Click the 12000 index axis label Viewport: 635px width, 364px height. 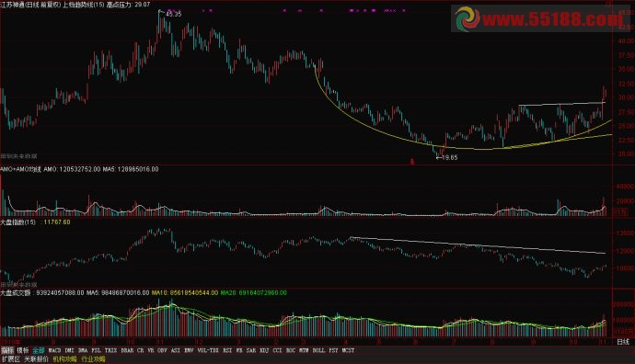(x=626, y=251)
